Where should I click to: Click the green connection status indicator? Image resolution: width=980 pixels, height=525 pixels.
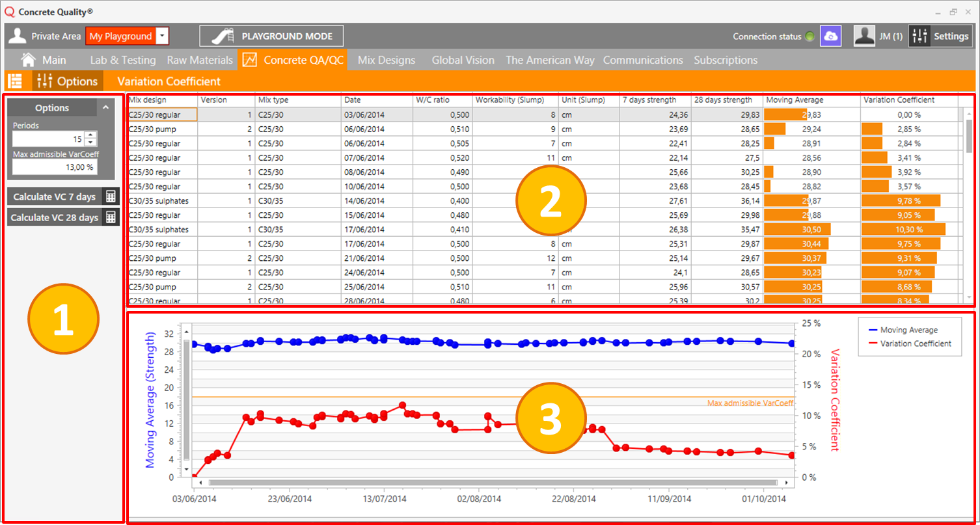[x=810, y=37]
